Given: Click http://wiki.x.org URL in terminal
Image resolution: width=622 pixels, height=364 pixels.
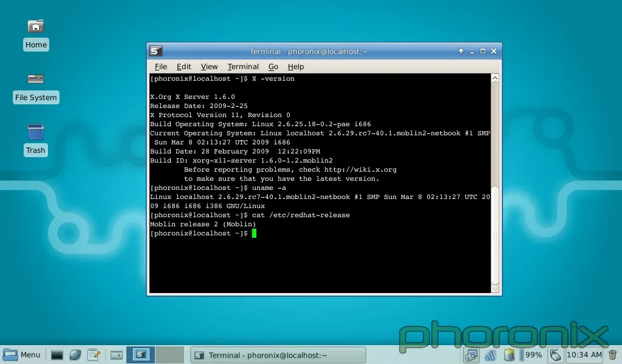Looking at the screenshot, I should [x=360, y=169].
